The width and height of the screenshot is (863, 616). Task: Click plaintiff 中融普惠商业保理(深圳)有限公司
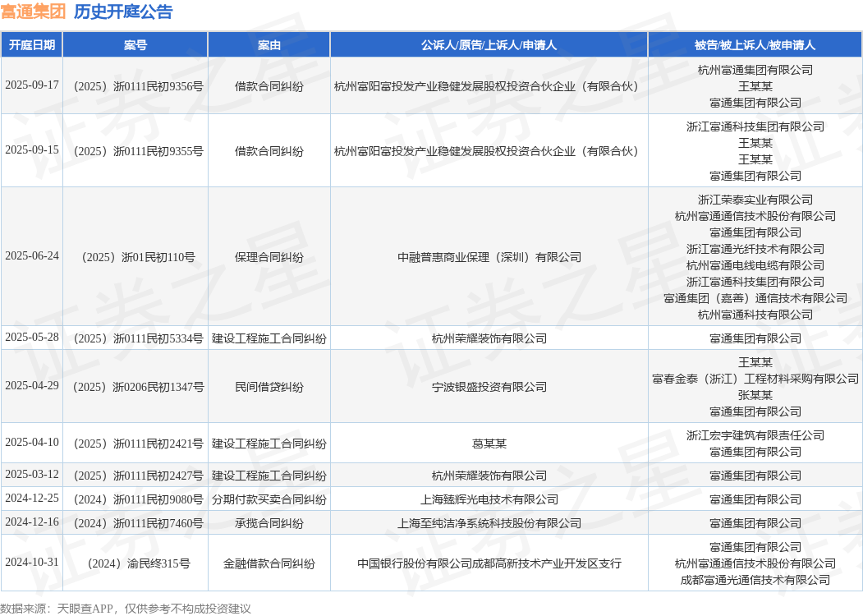coord(489,257)
